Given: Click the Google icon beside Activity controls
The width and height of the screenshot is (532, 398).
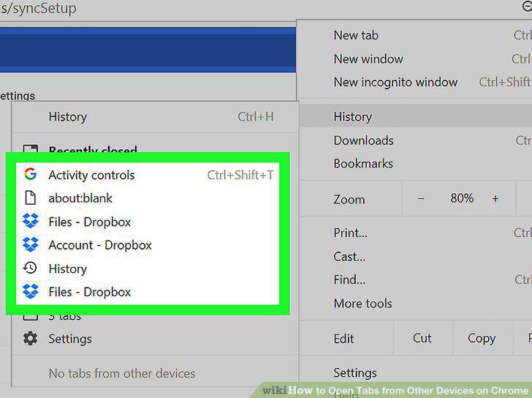Looking at the screenshot, I should [x=31, y=174].
